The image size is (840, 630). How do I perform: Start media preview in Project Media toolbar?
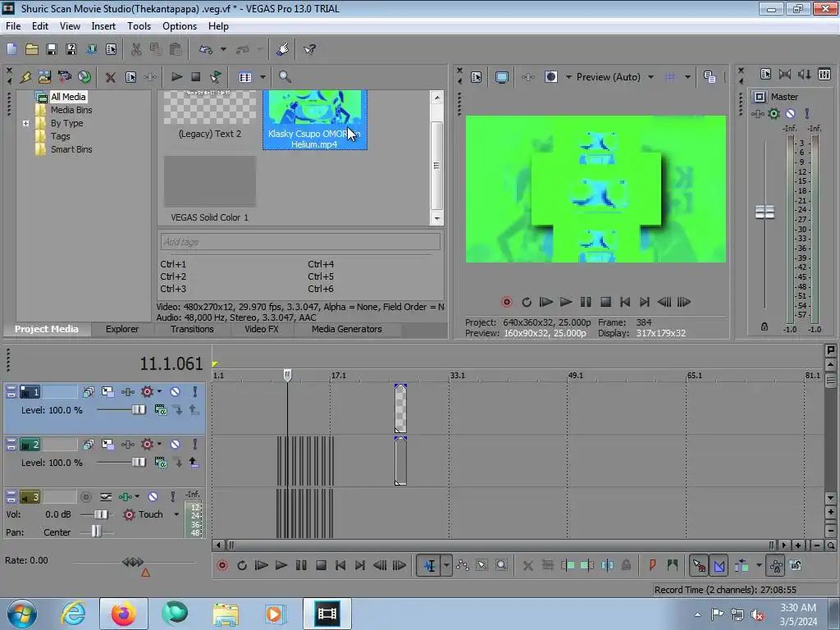(176, 77)
